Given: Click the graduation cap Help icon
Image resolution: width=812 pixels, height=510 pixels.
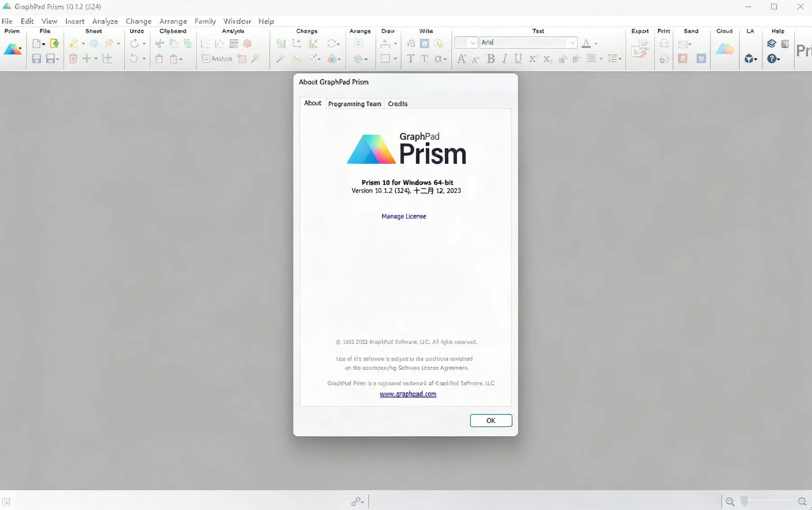Looking at the screenshot, I should tap(771, 43).
